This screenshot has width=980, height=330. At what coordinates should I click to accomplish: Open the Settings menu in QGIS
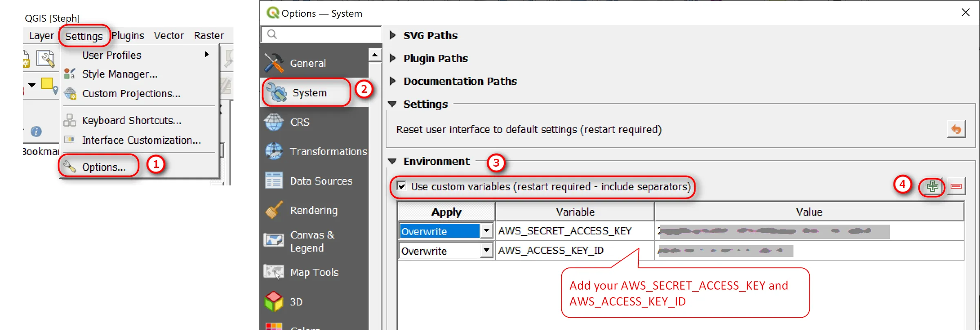coord(84,36)
